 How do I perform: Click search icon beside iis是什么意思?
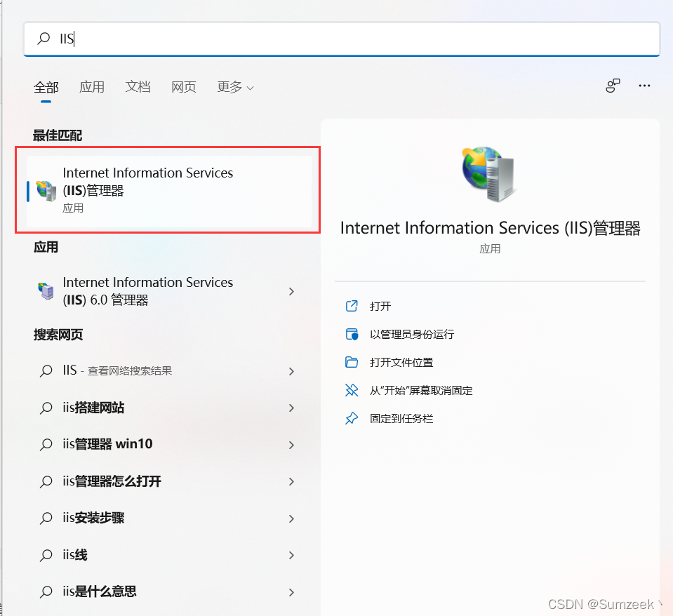[x=46, y=592]
